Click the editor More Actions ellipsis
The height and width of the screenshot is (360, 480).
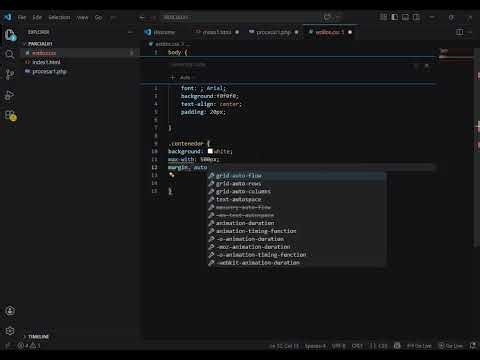(470, 32)
